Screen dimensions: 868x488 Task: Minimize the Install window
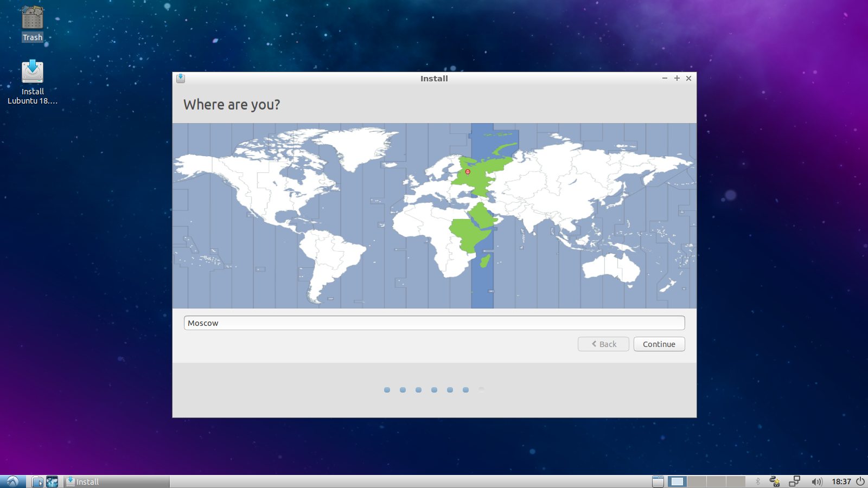665,79
